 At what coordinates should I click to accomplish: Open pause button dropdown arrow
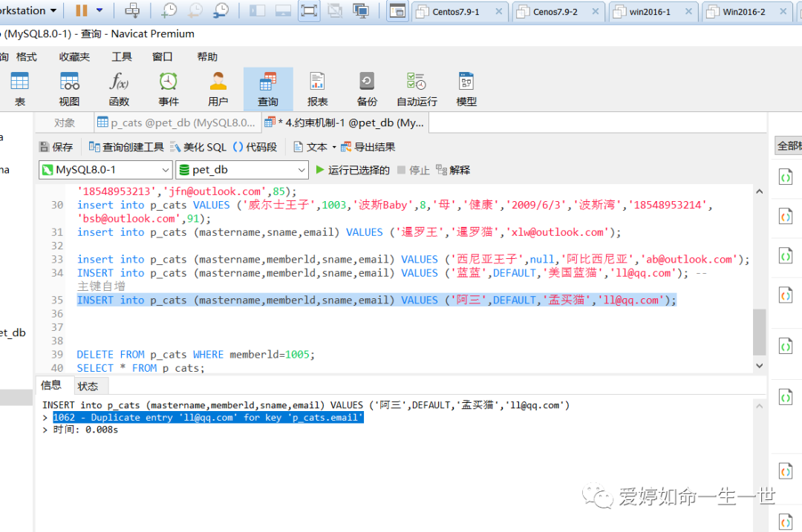click(x=100, y=10)
